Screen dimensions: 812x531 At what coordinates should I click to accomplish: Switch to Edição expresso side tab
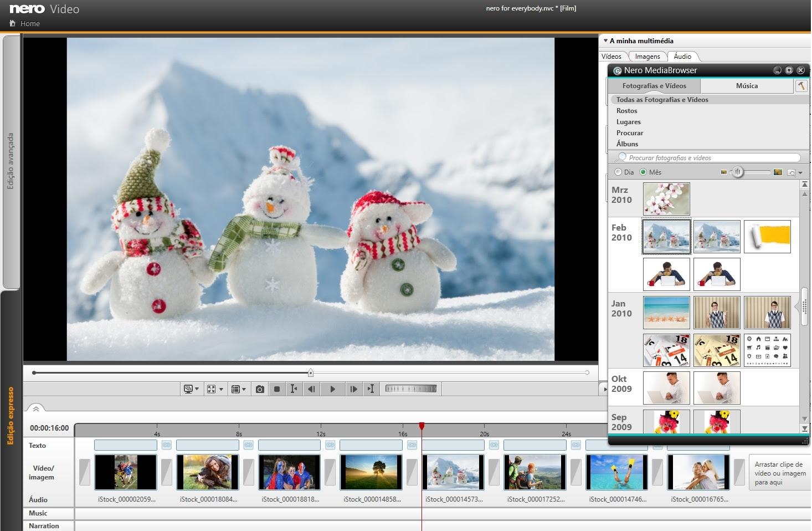tap(11, 416)
